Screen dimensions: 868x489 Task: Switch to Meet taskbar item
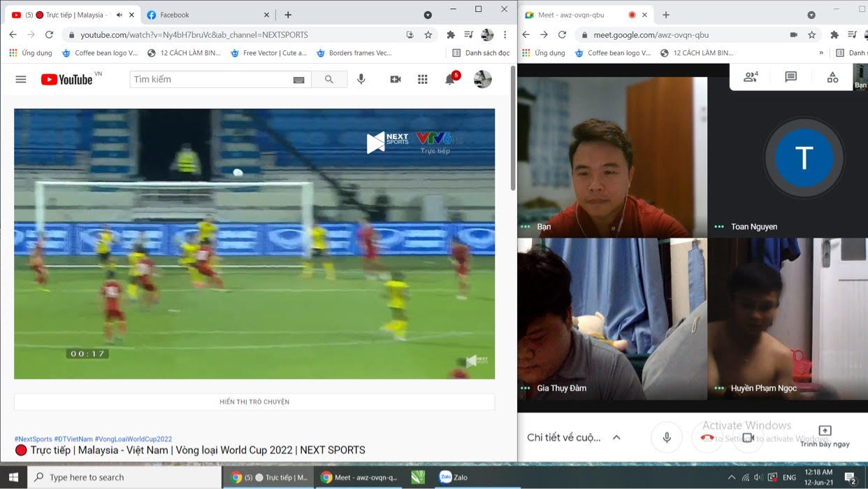click(359, 478)
